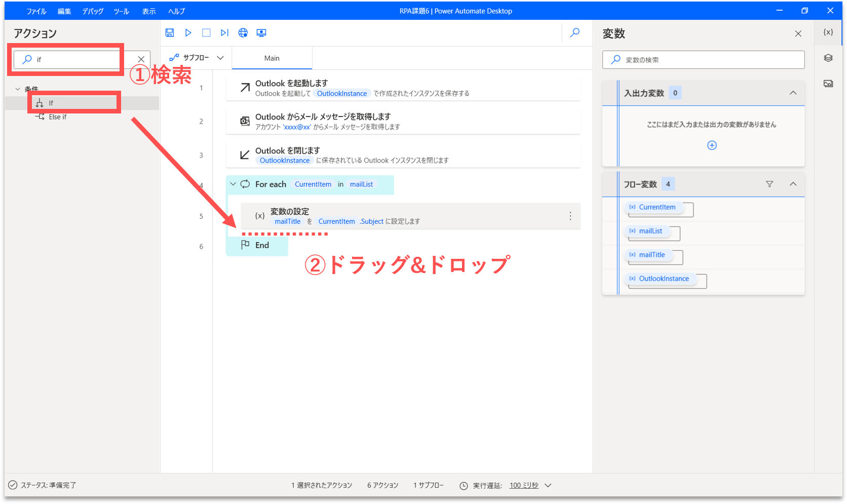Collapse the フロー変数 section
Screen dimensions: 847x504
793,184
